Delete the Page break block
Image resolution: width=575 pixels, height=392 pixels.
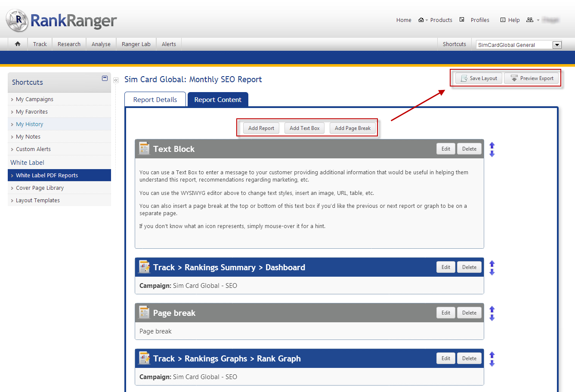469,313
